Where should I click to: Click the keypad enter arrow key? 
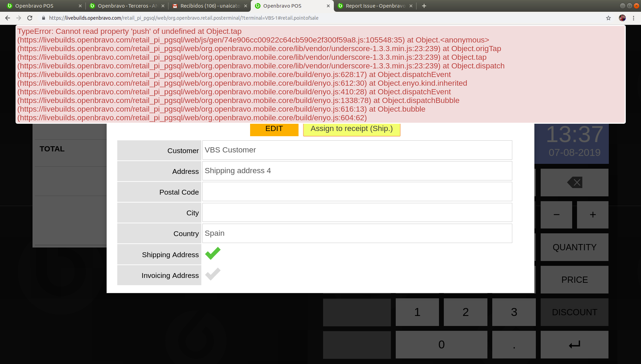point(575,345)
